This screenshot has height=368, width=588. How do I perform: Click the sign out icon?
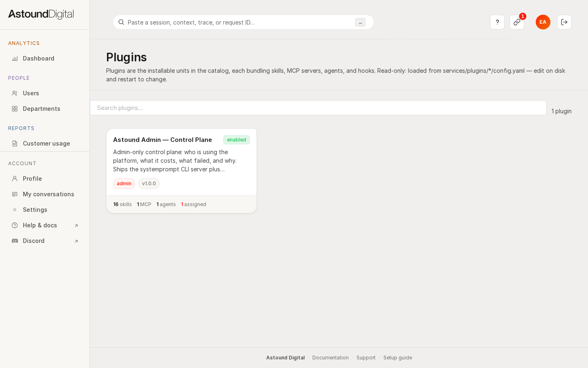tap(564, 22)
